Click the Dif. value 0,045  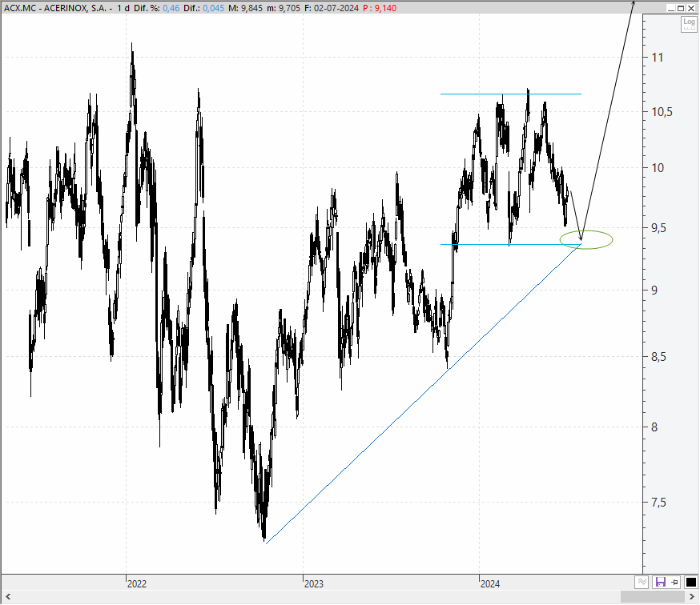213,8
